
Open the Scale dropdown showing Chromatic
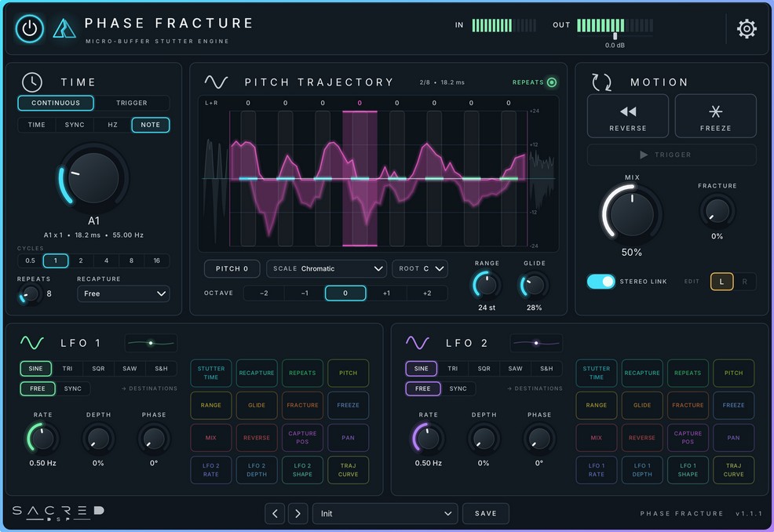click(x=327, y=268)
